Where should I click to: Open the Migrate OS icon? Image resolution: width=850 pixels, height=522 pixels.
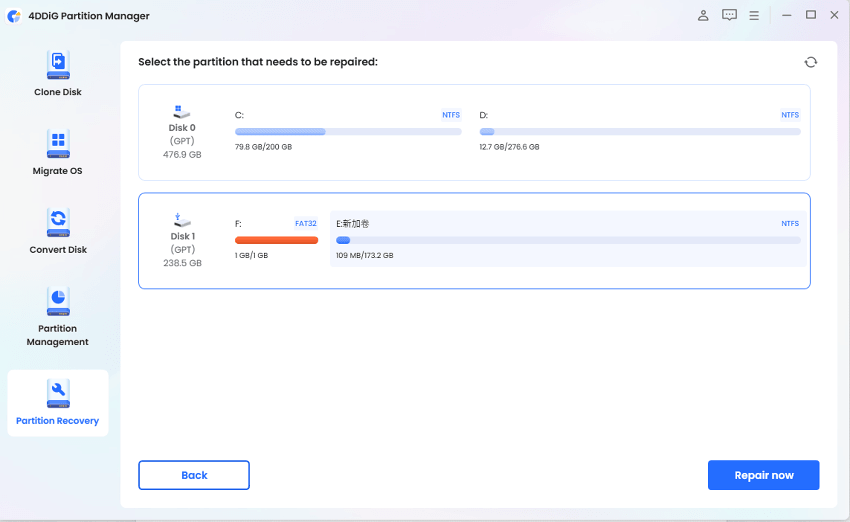pos(58,144)
